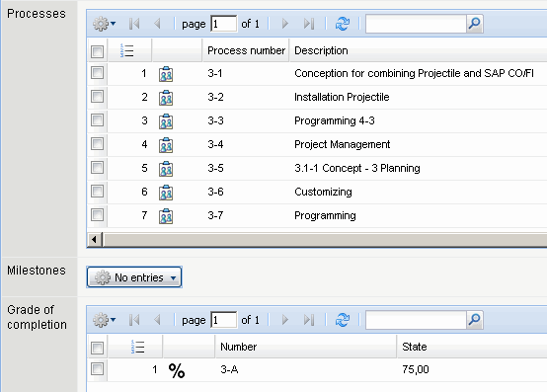Click 'Customizing' description

coord(323,192)
